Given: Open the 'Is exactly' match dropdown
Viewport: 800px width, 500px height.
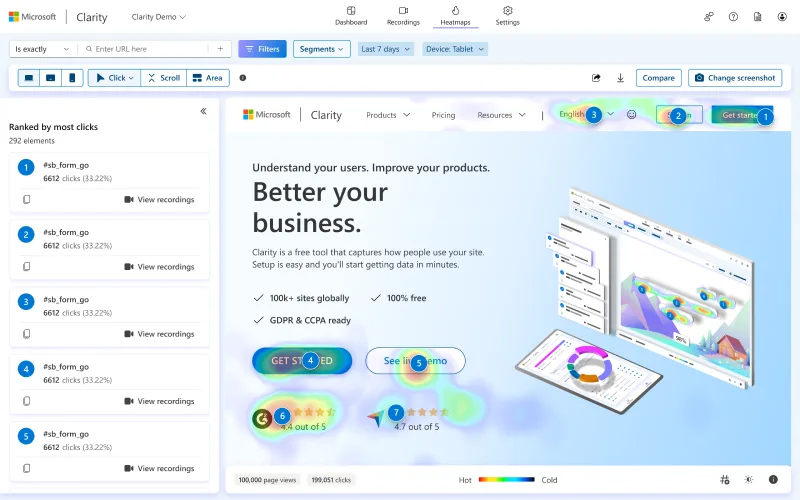Looking at the screenshot, I should coord(42,49).
